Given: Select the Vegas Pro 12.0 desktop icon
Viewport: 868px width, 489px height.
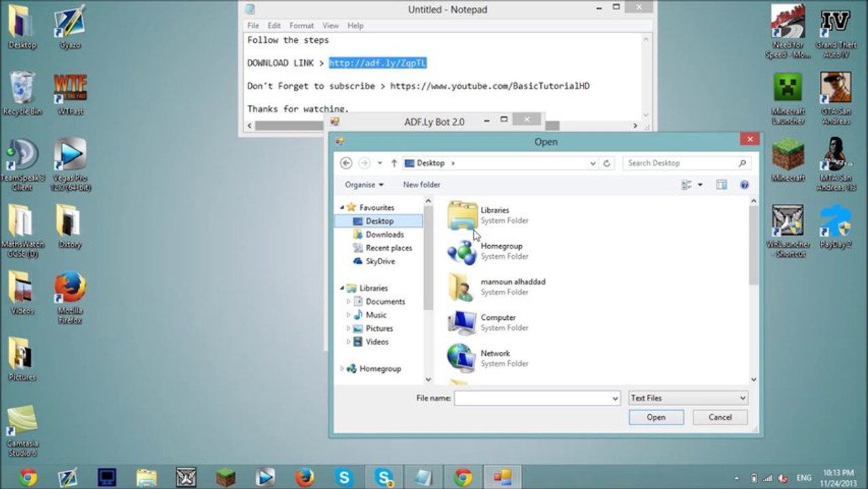Looking at the screenshot, I should (69, 164).
